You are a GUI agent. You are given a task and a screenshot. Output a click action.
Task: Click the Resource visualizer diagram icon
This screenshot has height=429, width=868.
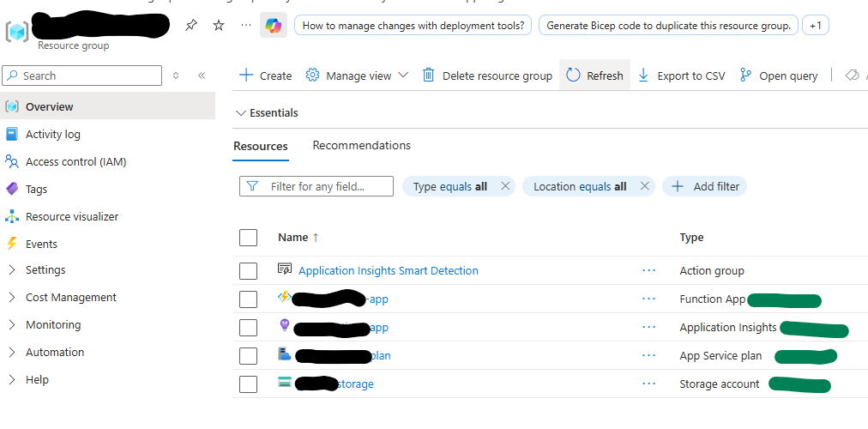12,216
